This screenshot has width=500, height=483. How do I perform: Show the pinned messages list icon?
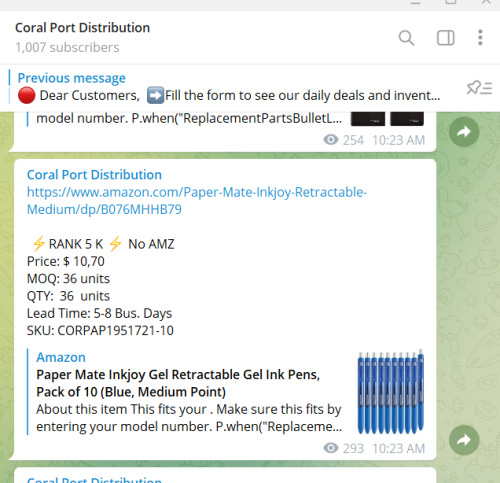(x=479, y=88)
